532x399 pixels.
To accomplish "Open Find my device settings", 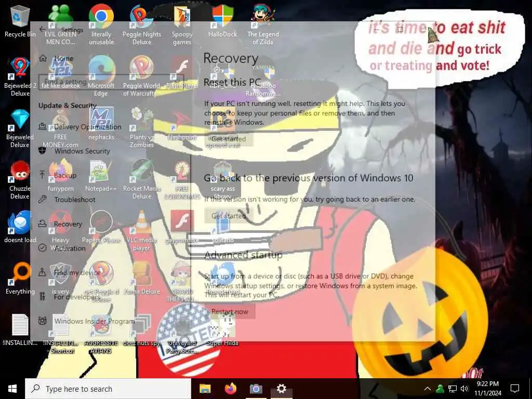I will tap(70, 272).
